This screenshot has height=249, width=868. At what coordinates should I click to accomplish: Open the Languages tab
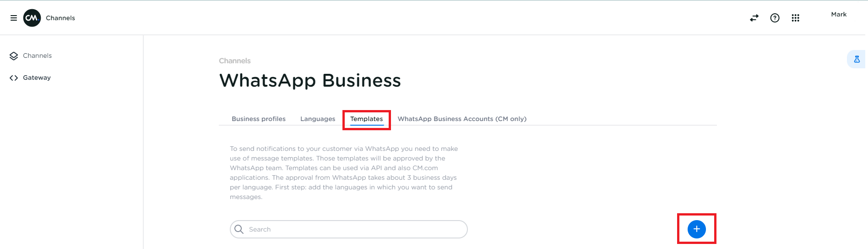coord(318,119)
